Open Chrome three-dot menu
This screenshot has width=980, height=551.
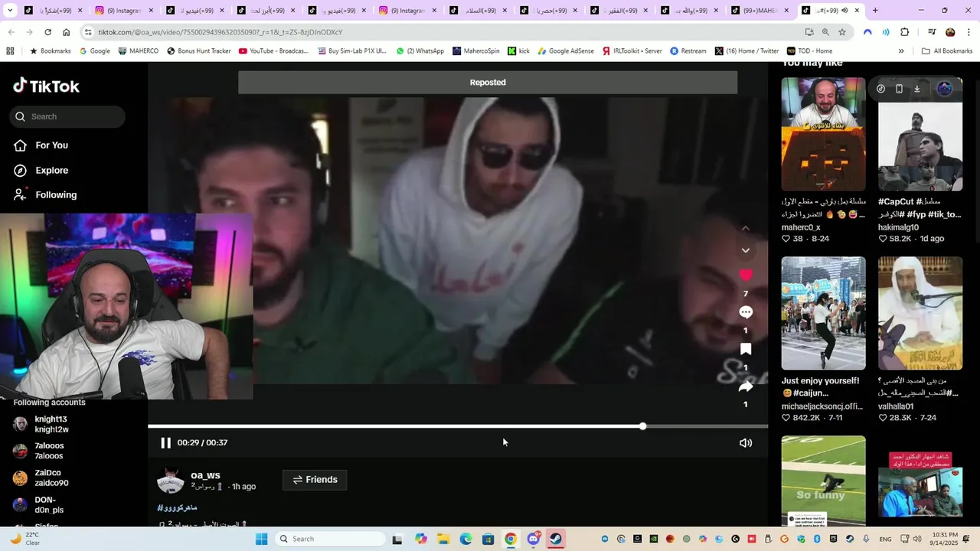pyautogui.click(x=969, y=32)
